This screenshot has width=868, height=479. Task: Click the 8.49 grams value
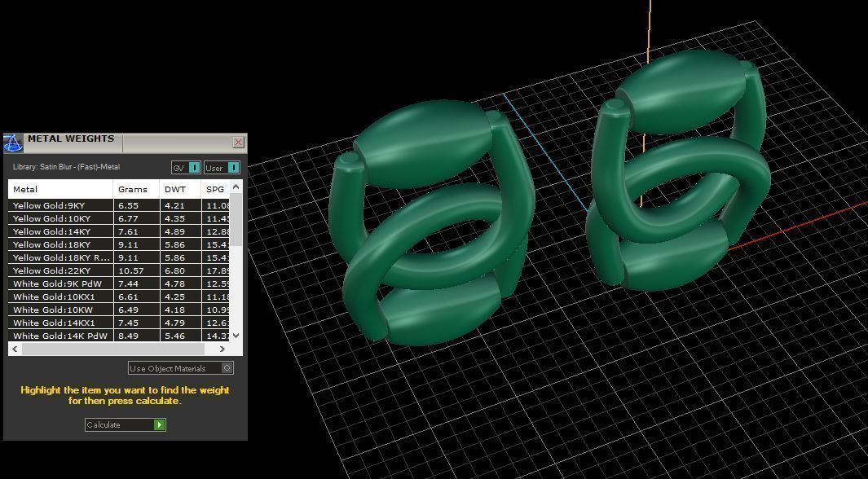coord(129,336)
